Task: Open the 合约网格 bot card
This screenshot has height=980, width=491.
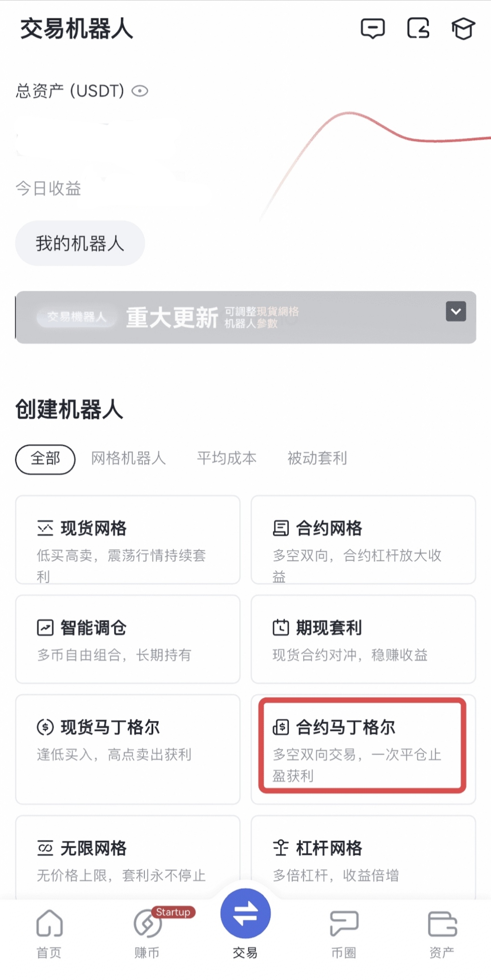Action: 363,540
